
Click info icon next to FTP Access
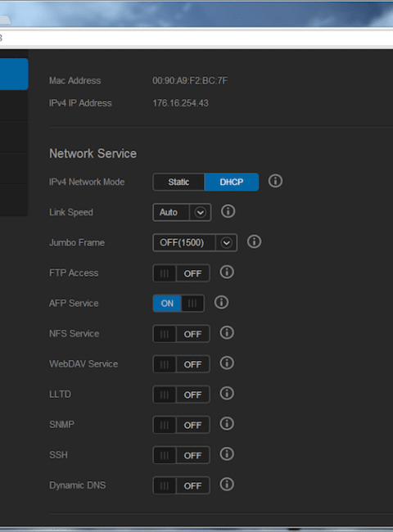(x=226, y=272)
